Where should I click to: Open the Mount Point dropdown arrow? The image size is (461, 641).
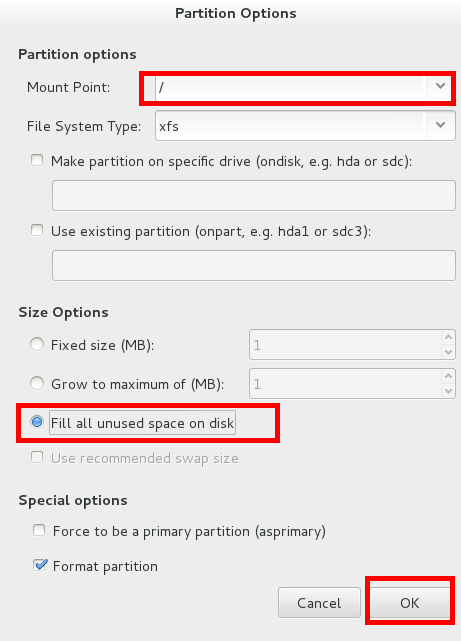(440, 87)
